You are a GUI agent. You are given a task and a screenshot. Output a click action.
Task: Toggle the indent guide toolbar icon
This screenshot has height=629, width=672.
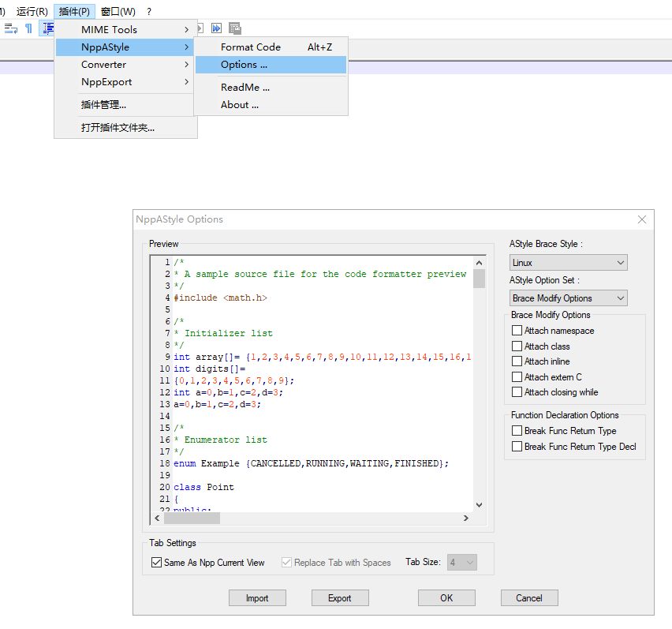coord(47,28)
